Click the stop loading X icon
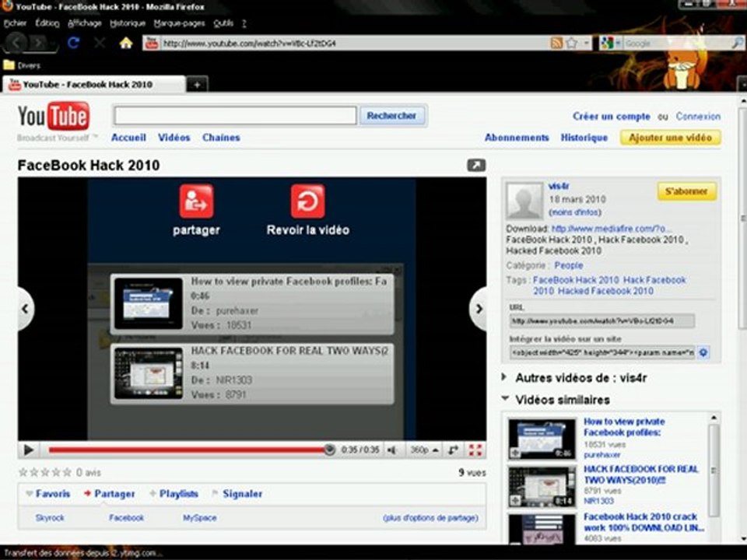The image size is (747, 560). 100,44
